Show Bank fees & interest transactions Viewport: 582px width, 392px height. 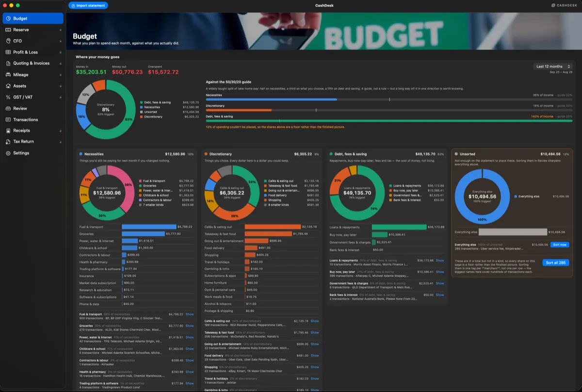point(440,295)
